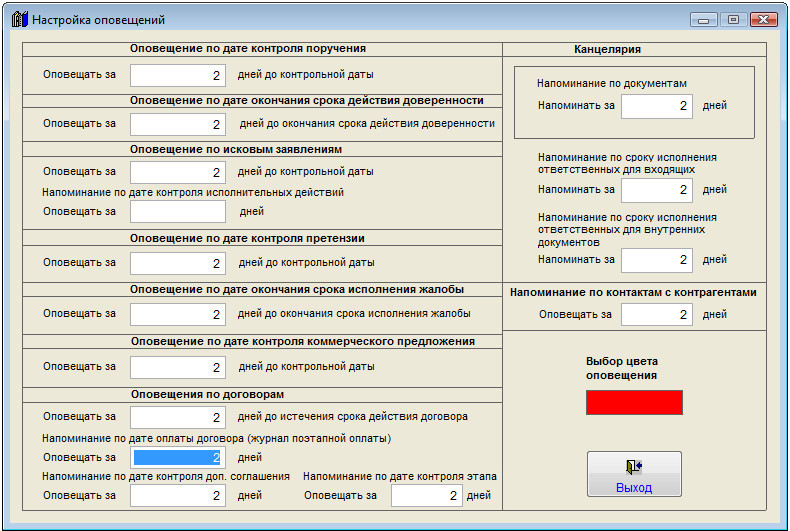Click the app icon in title bar

[19, 20]
